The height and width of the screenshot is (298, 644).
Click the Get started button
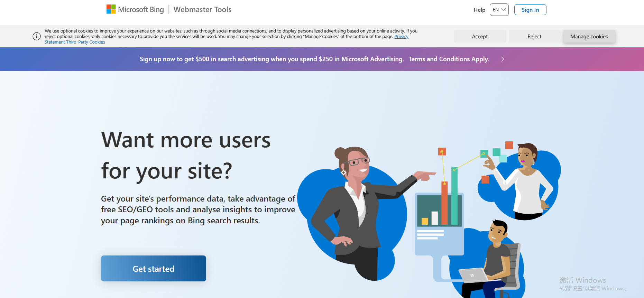tap(154, 268)
